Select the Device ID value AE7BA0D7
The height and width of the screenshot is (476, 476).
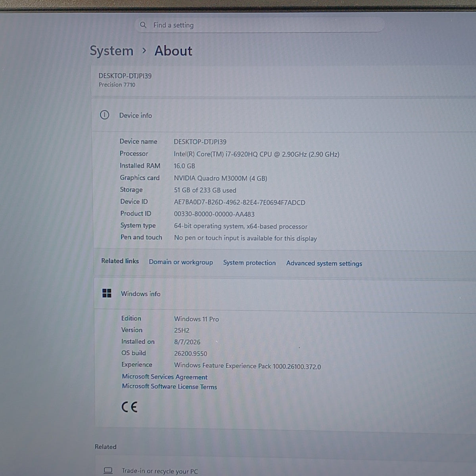240,202
